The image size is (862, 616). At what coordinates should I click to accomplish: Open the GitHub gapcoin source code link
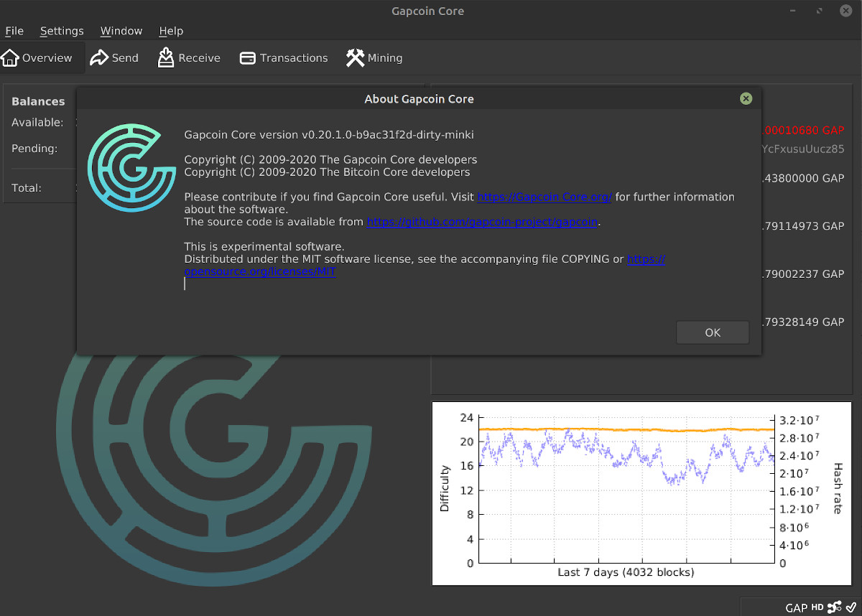tap(482, 222)
